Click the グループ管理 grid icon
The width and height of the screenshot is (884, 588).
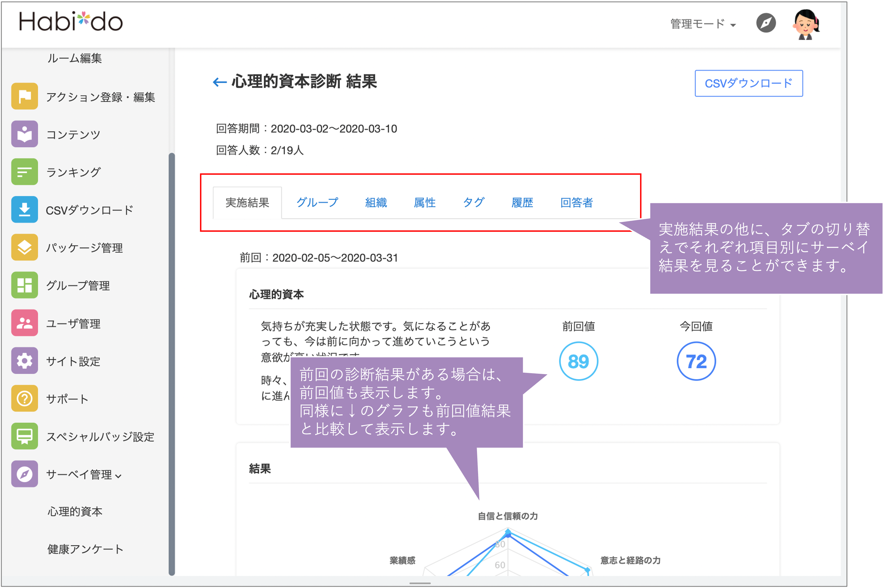tap(25, 285)
